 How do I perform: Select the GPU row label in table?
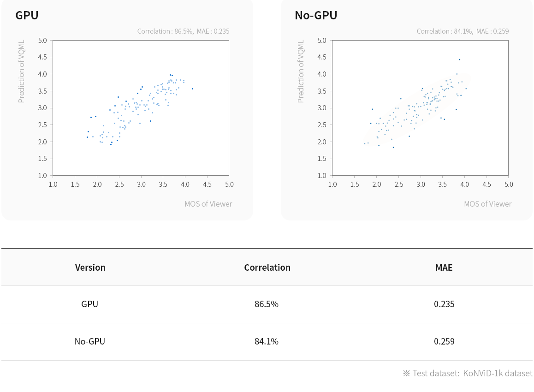coord(90,304)
